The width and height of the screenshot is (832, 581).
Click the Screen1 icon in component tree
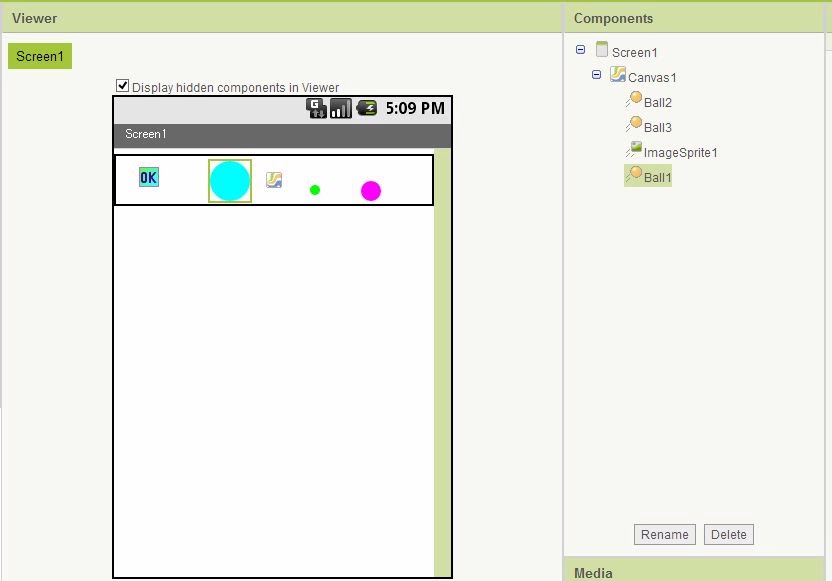click(x=602, y=50)
